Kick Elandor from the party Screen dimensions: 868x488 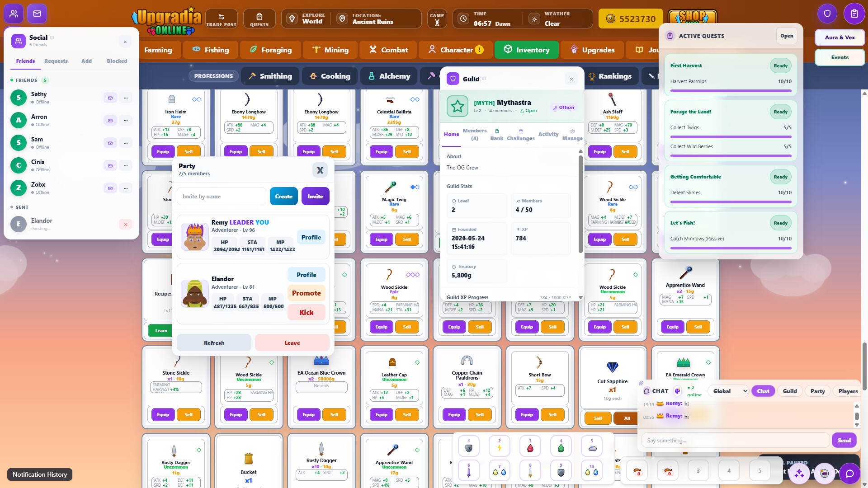[x=307, y=312]
